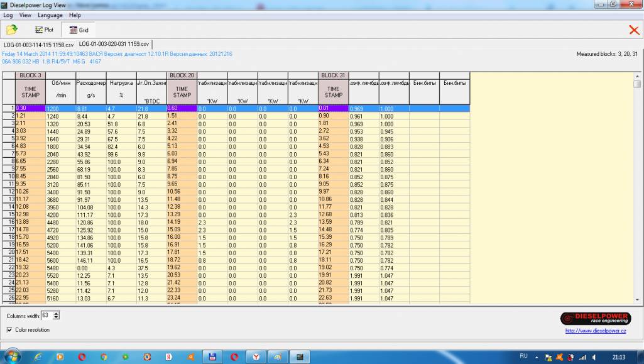Viewport: 644px width, 364px height.
Task: Switch to LOG-01-003-114-115 1158.csv tab
Action: coord(38,45)
